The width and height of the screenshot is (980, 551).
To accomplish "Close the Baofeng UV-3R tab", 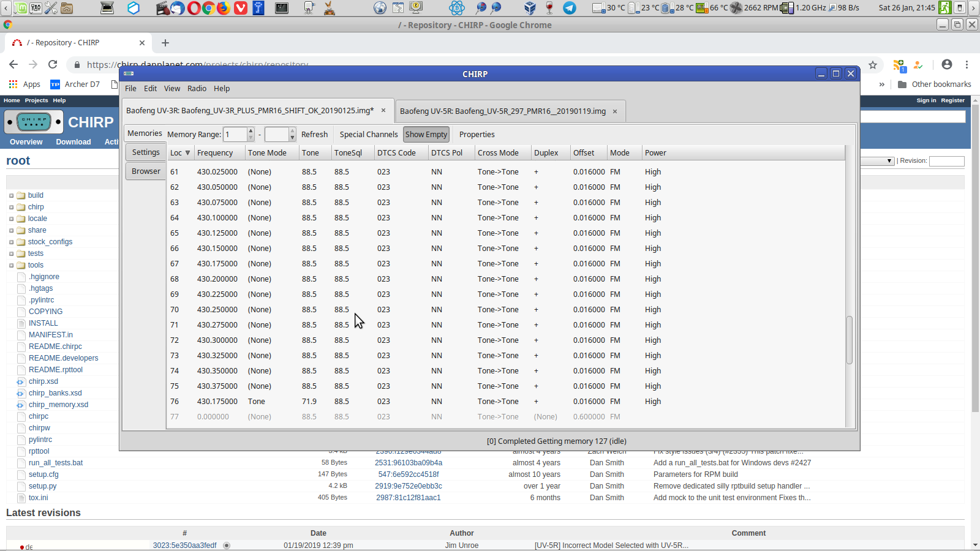I will click(383, 111).
